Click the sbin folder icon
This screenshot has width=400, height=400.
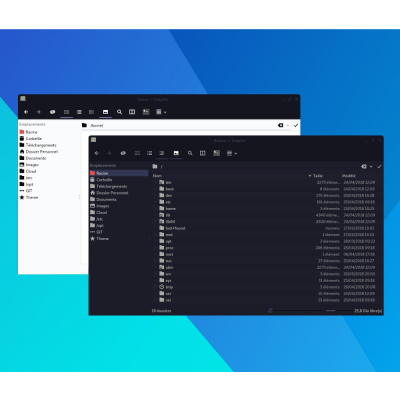coord(162,267)
